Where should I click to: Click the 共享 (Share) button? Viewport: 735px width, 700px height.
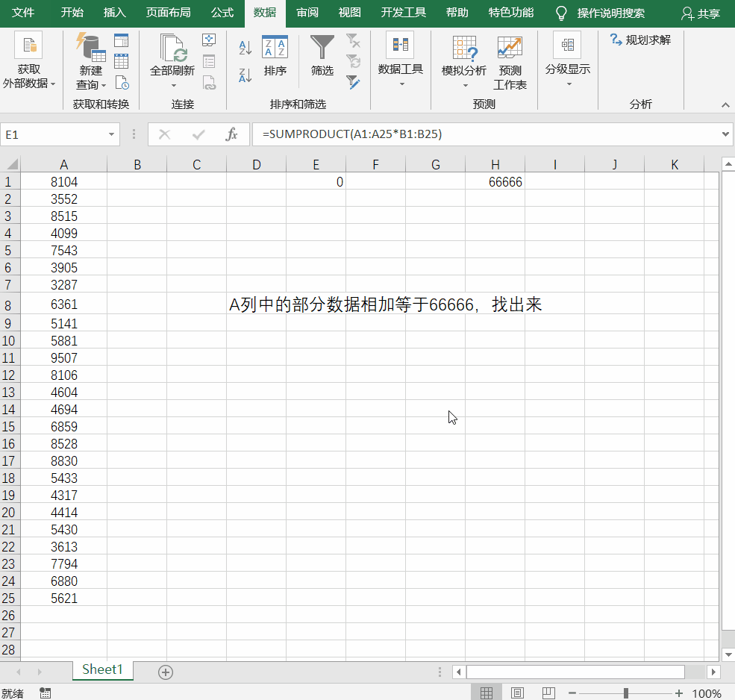point(701,13)
